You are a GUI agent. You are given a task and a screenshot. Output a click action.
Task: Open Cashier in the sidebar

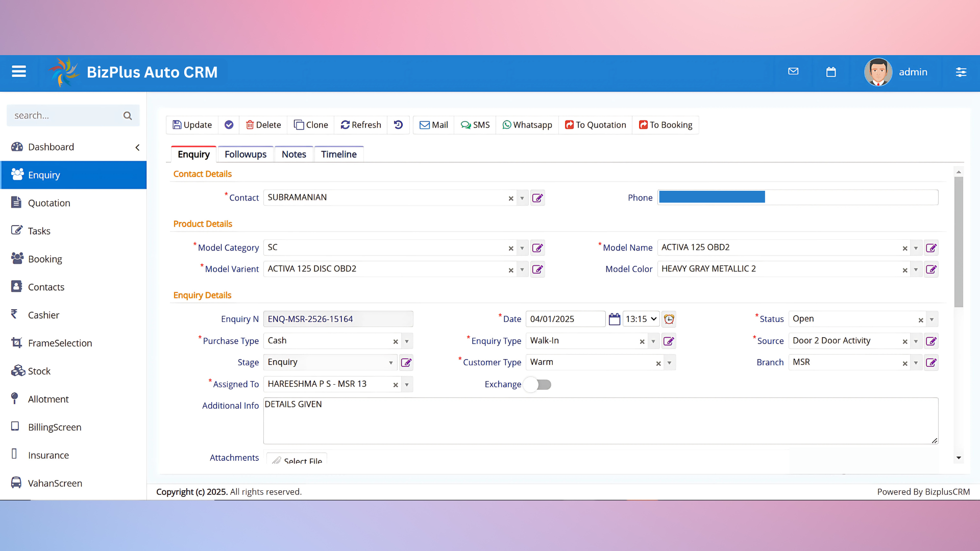pos(73,315)
